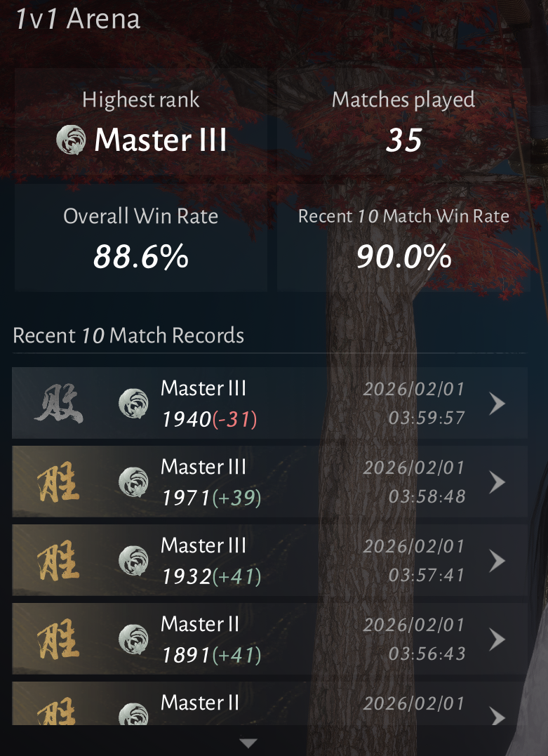This screenshot has width=548, height=756.
Task: Click the victory glyph on the 1932 match
Action: click(59, 560)
